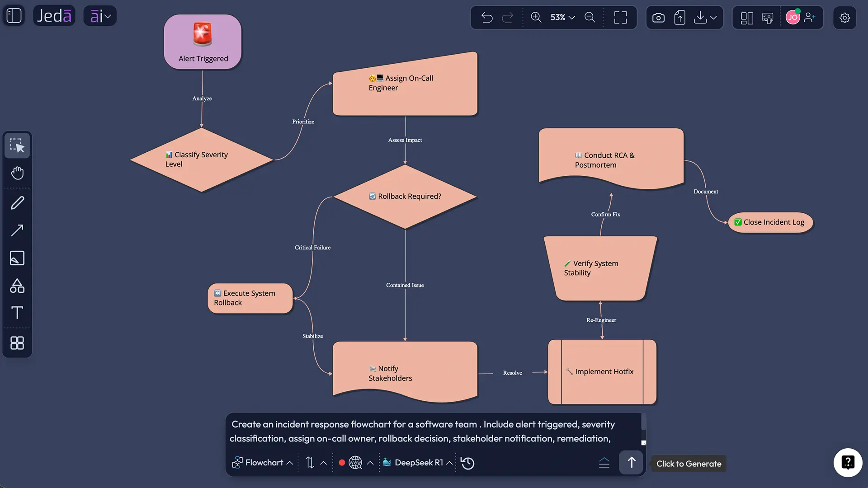
Task: Open the image gallery chat icon
Action: pos(768,18)
